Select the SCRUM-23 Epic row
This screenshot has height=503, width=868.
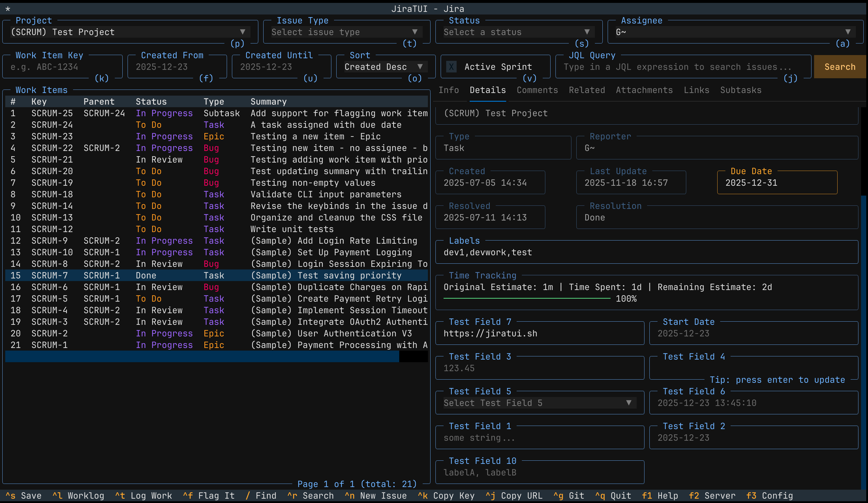(x=216, y=136)
